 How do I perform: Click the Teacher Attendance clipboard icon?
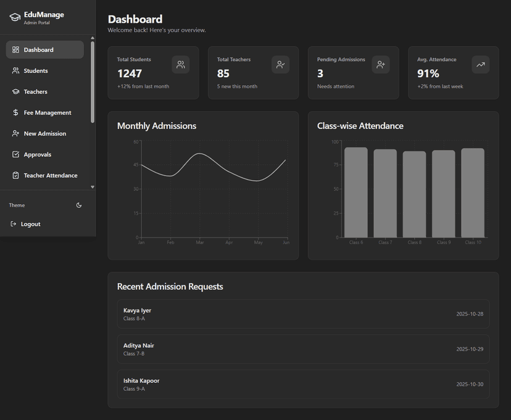pyautogui.click(x=14, y=175)
